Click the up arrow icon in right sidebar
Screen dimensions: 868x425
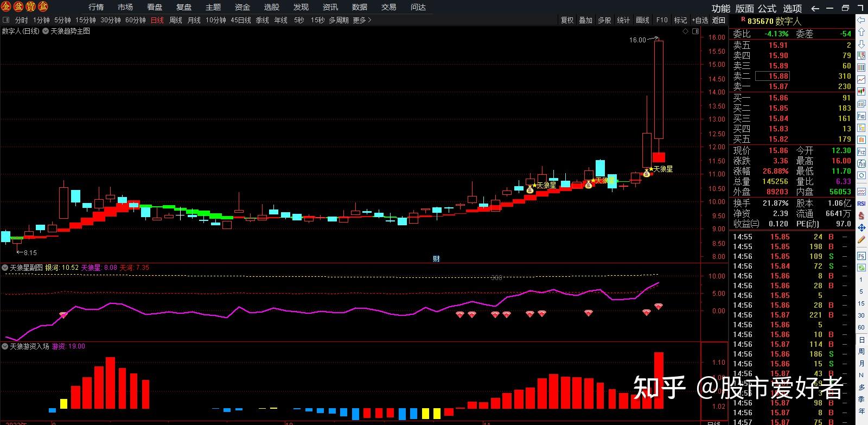(x=861, y=33)
